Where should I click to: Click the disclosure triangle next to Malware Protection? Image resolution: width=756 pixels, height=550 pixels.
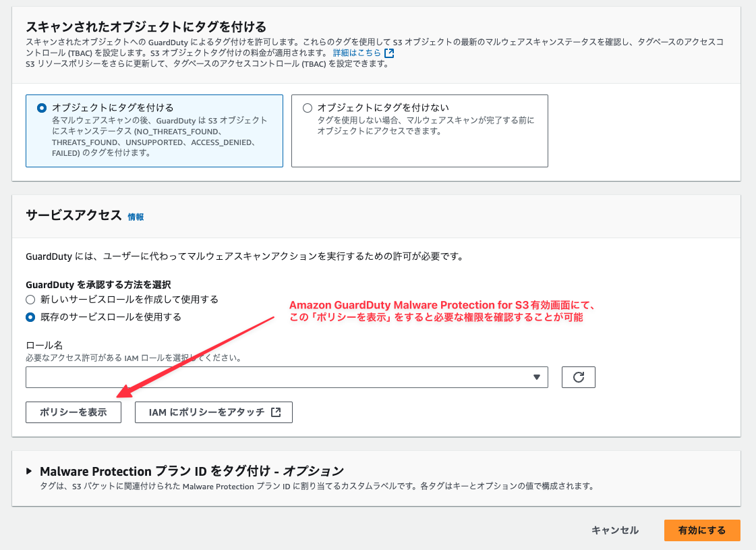[x=28, y=471]
